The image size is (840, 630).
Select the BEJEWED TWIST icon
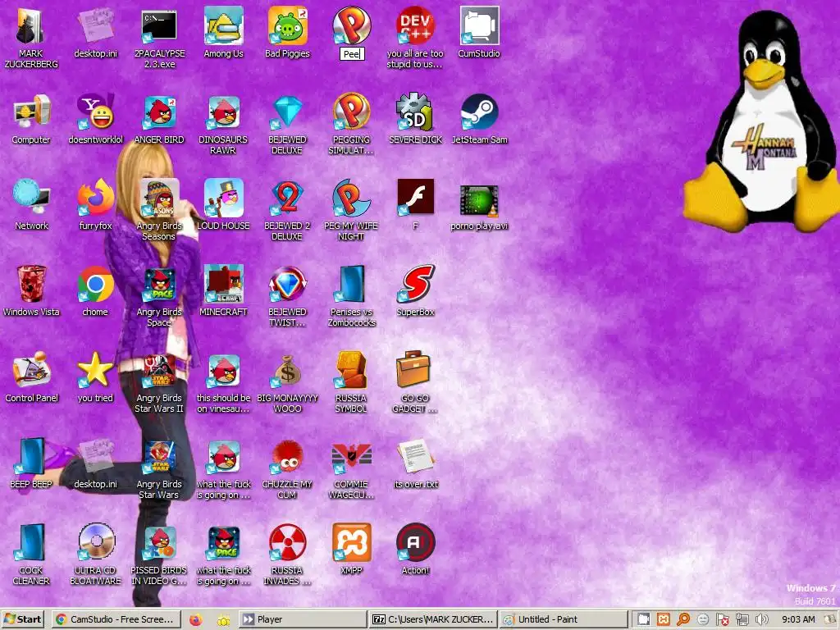coord(288,285)
